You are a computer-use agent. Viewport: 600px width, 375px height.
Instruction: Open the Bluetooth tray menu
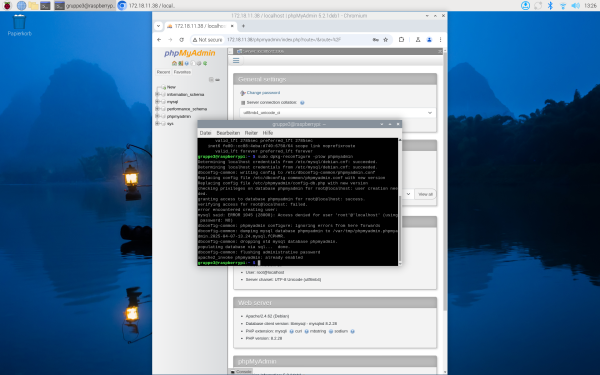(550, 5)
